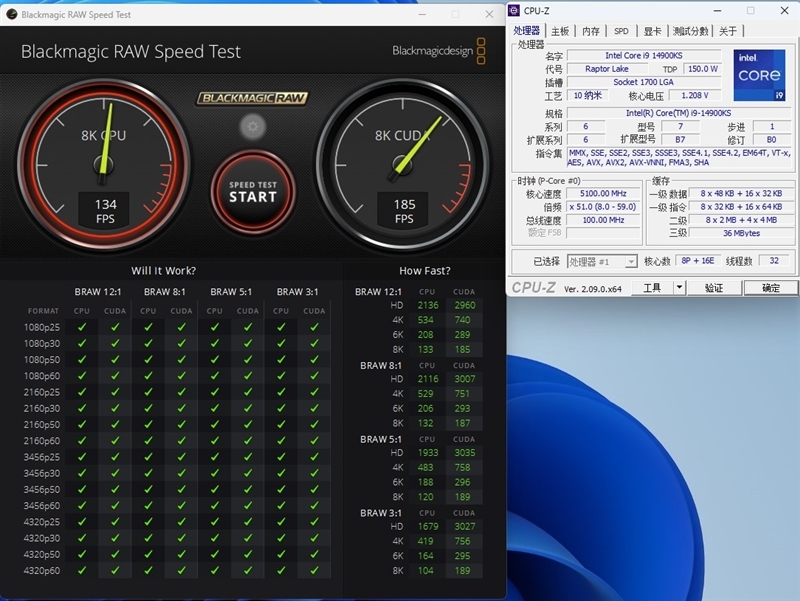Click the Intel Core i9 logo
This screenshot has height=601, width=800.
(x=758, y=76)
